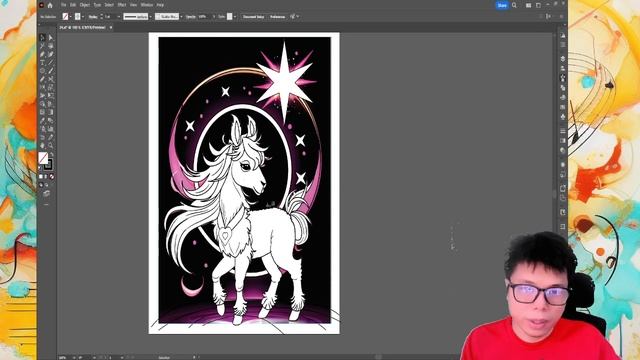Select the Ellipse shape tool
640x360 pixels.
[42, 71]
